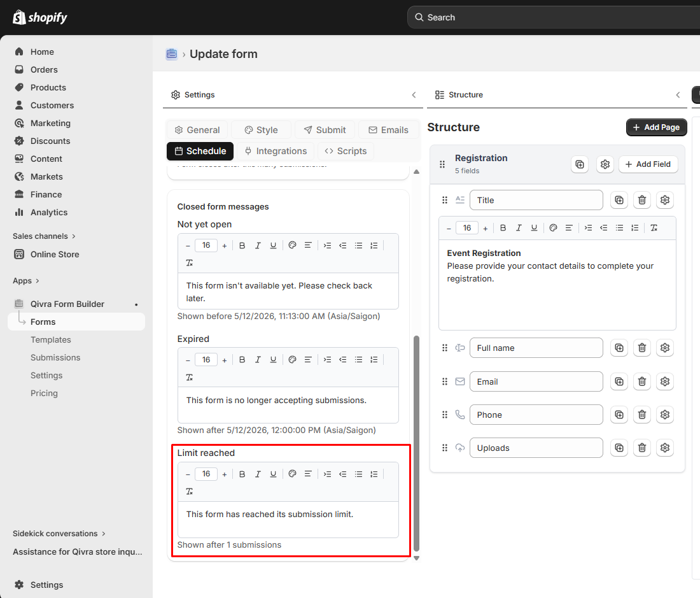Select the Schedule tab

200,152
